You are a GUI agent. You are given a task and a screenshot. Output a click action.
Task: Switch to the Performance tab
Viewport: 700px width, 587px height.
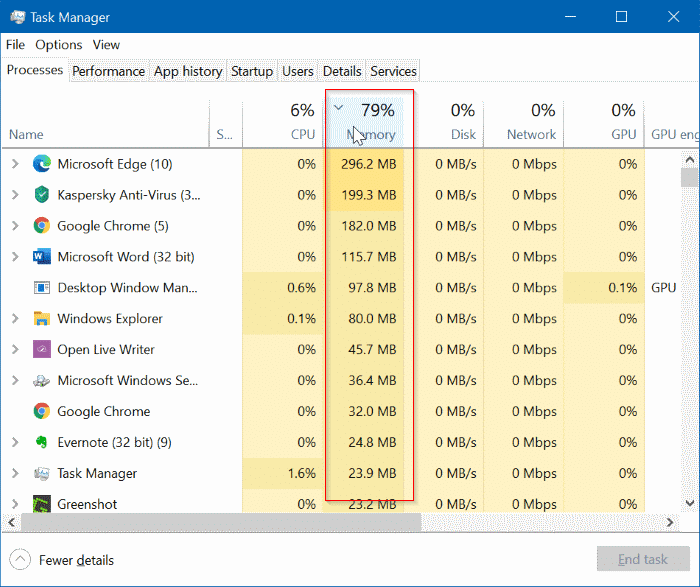[x=108, y=71]
